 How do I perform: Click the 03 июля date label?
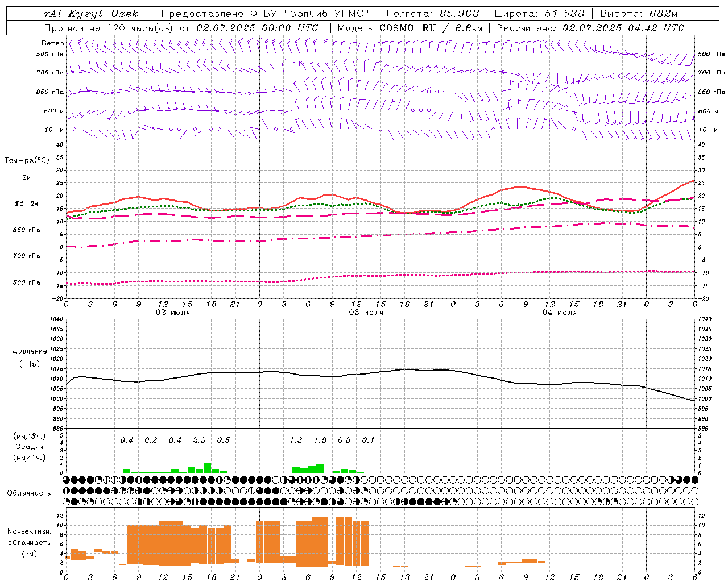366,313
